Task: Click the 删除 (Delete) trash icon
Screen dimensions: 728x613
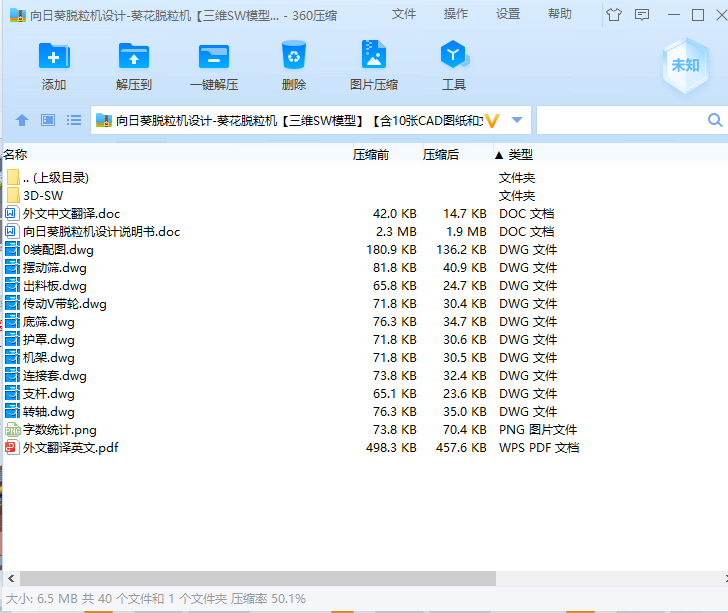Action: point(294,56)
